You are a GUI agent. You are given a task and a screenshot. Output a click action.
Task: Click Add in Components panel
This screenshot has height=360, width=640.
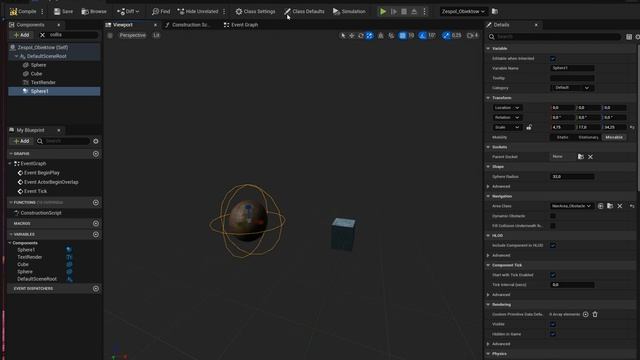tap(22, 35)
